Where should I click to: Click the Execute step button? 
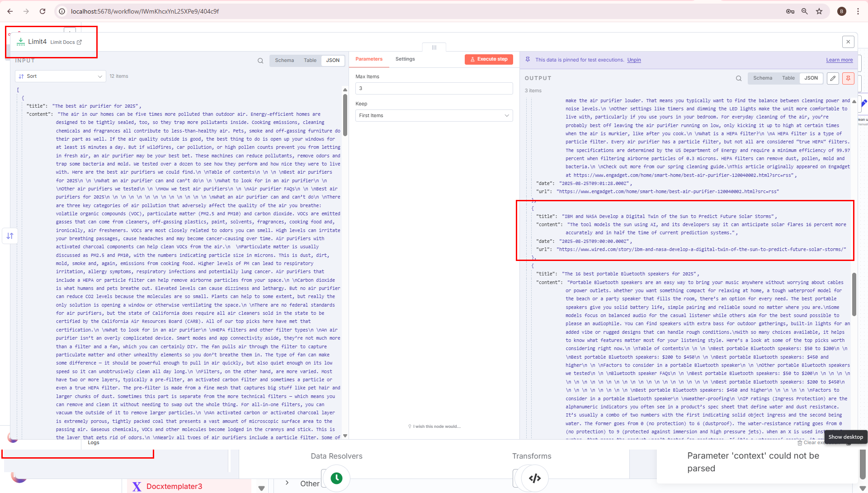(489, 59)
